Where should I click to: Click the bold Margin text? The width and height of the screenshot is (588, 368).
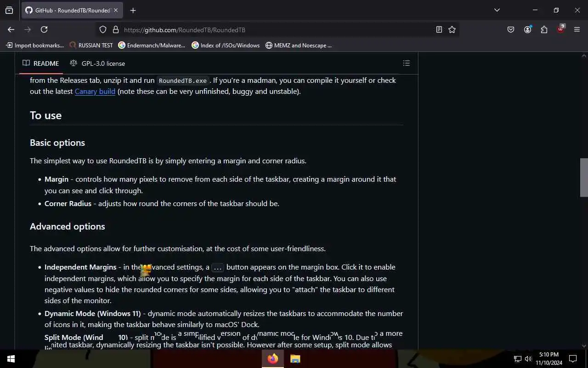57,179
